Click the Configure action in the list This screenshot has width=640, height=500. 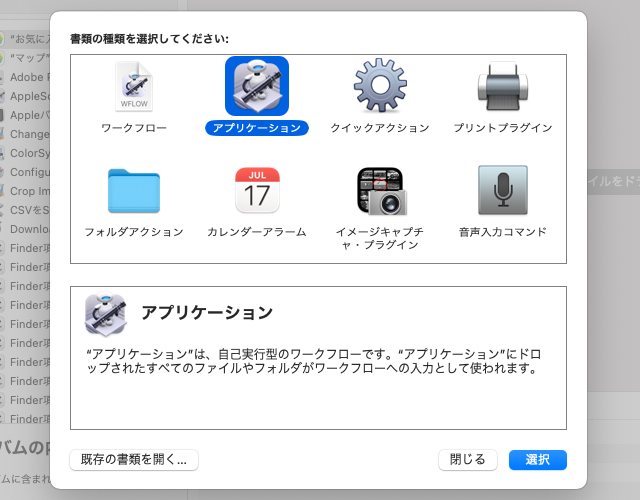(x=28, y=172)
